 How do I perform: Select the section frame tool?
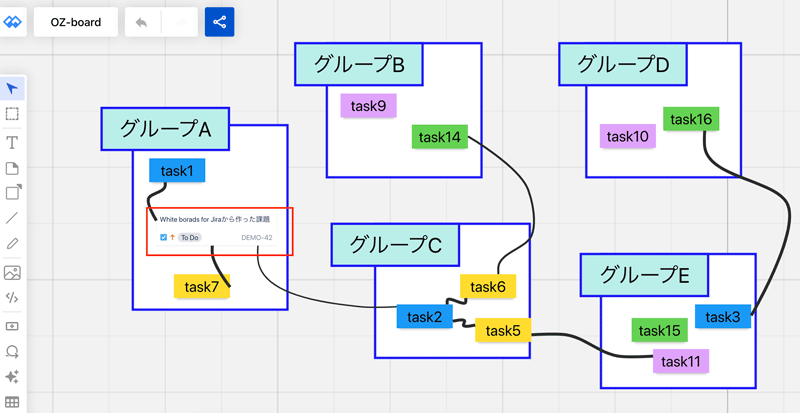12,326
